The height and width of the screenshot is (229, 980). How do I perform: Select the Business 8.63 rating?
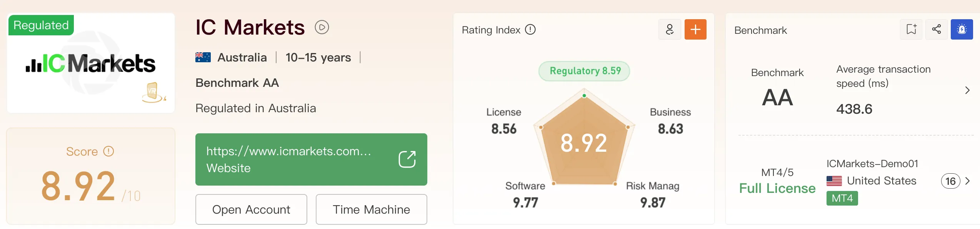coord(670,121)
